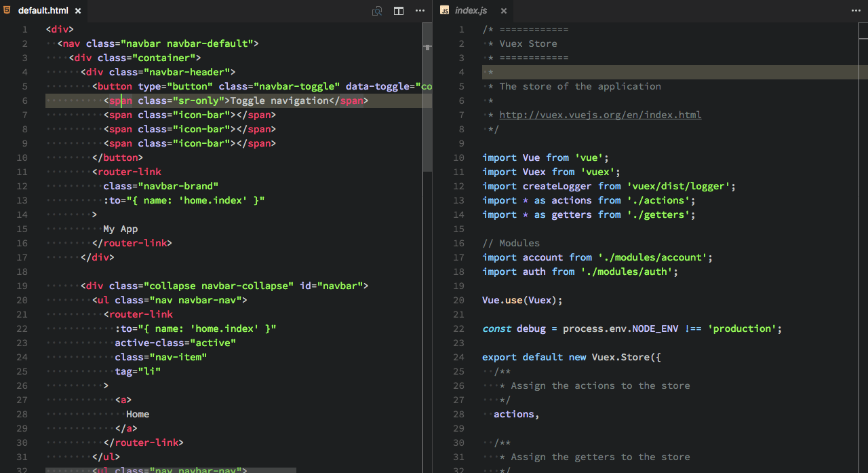Click the JS file icon on index.js tab

tap(446, 11)
